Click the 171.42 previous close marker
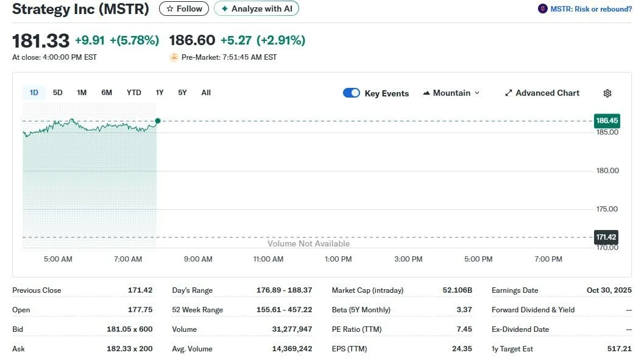This screenshot has width=644, height=363. click(x=606, y=237)
